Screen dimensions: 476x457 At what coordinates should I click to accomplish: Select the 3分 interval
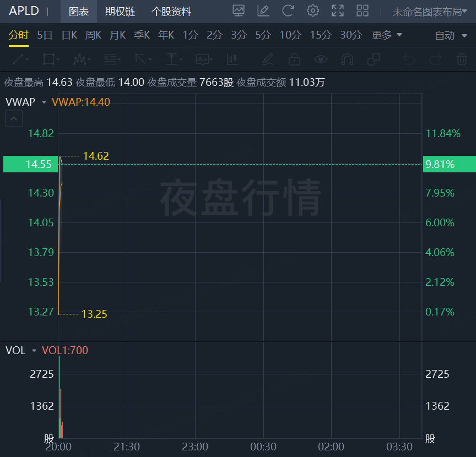(239, 35)
